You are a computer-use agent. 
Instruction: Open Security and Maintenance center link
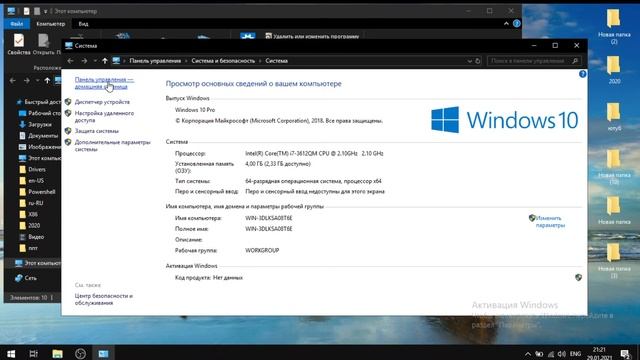pyautogui.click(x=104, y=299)
